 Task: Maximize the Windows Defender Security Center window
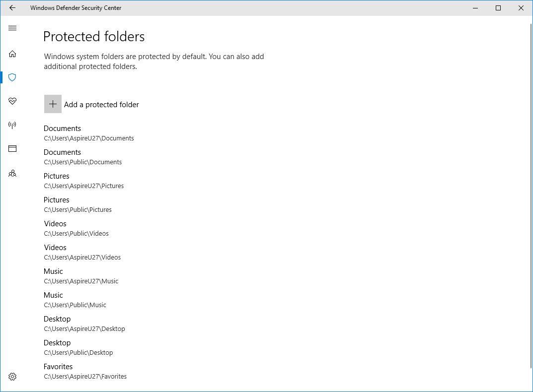click(x=498, y=8)
